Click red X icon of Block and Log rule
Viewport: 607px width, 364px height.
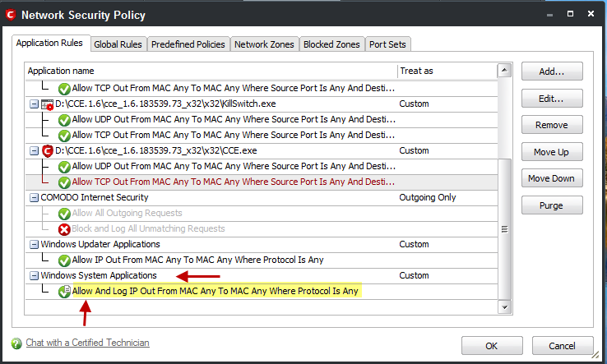tap(64, 229)
